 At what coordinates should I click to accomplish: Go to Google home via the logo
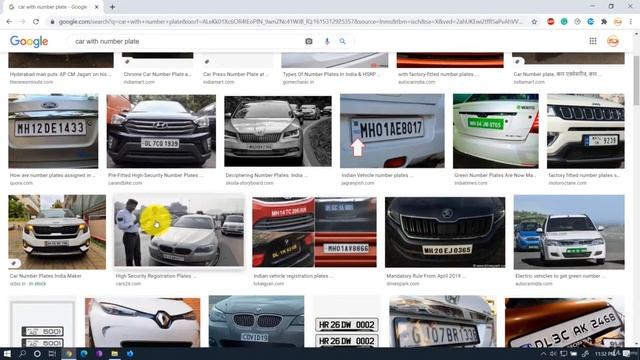(x=29, y=41)
